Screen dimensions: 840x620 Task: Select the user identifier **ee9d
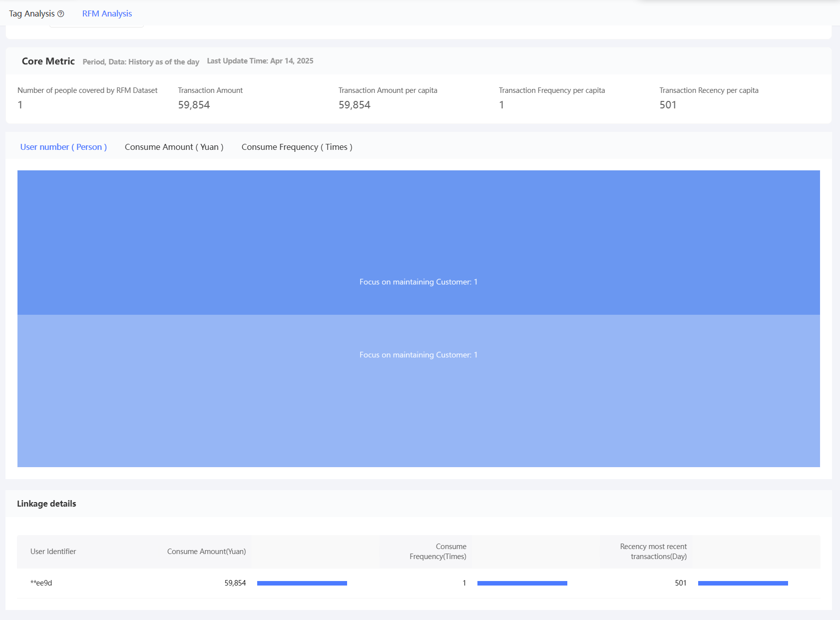tap(41, 583)
